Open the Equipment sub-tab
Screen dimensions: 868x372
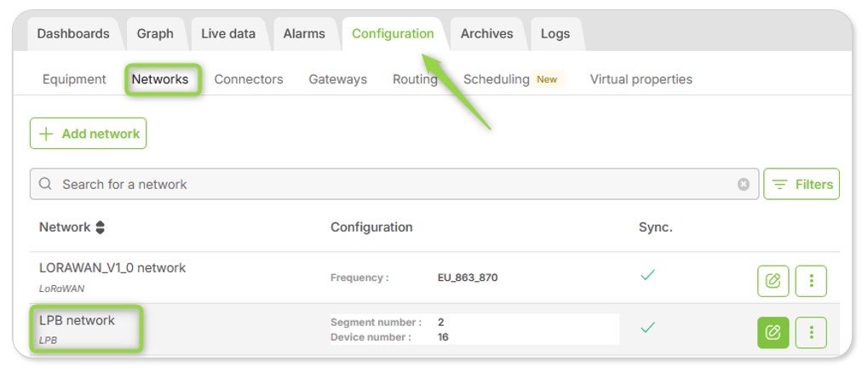pos(74,79)
